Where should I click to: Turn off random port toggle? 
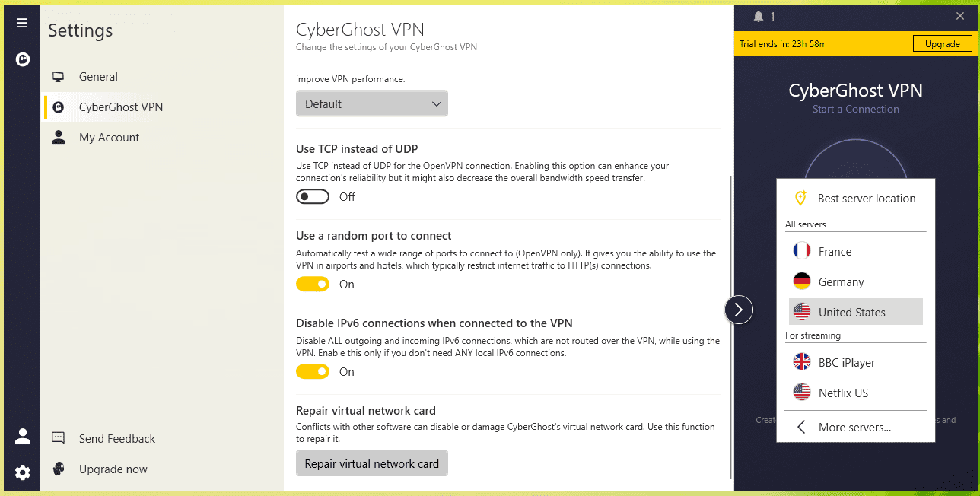click(313, 285)
